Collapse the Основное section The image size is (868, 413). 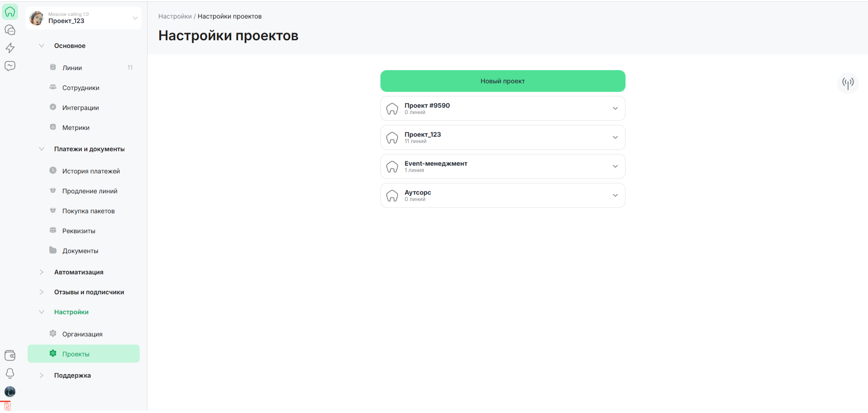point(42,46)
